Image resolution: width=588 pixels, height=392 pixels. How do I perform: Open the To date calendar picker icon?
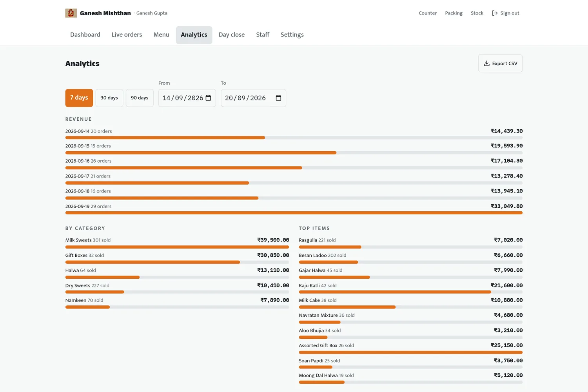click(x=278, y=98)
